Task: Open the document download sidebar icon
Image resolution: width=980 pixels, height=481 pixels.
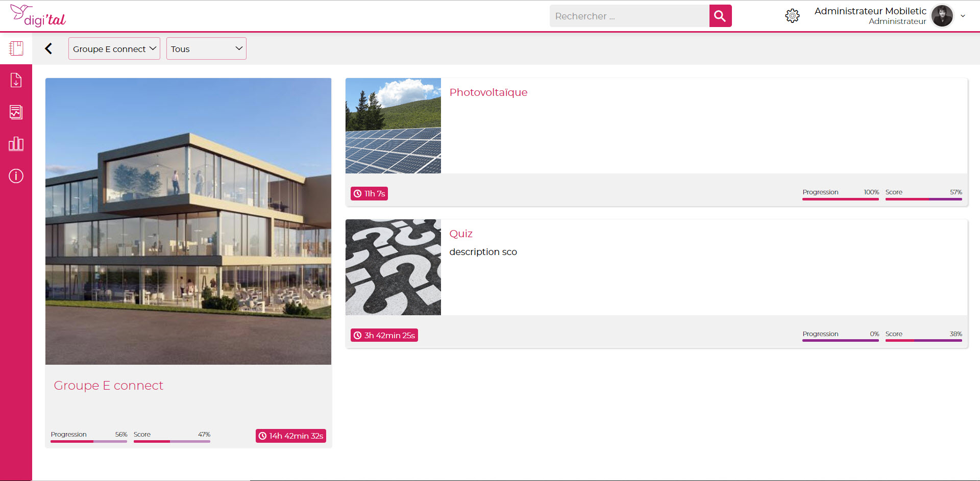Action: point(16,80)
